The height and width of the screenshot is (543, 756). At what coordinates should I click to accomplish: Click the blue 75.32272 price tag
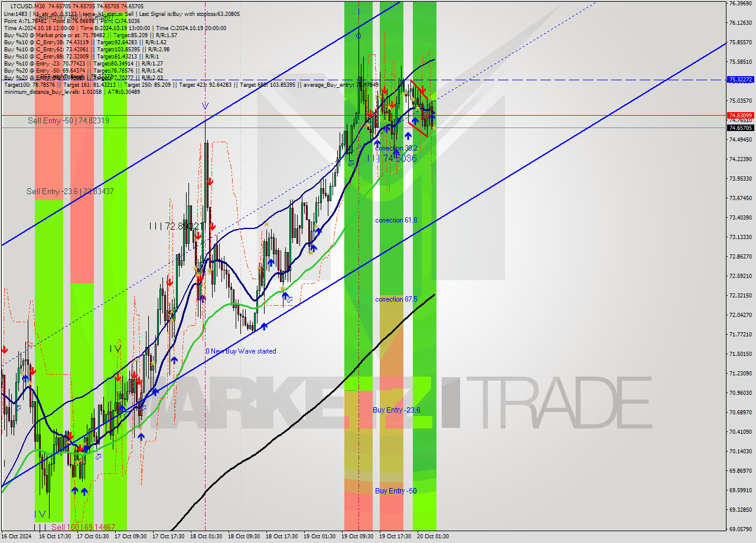point(740,79)
